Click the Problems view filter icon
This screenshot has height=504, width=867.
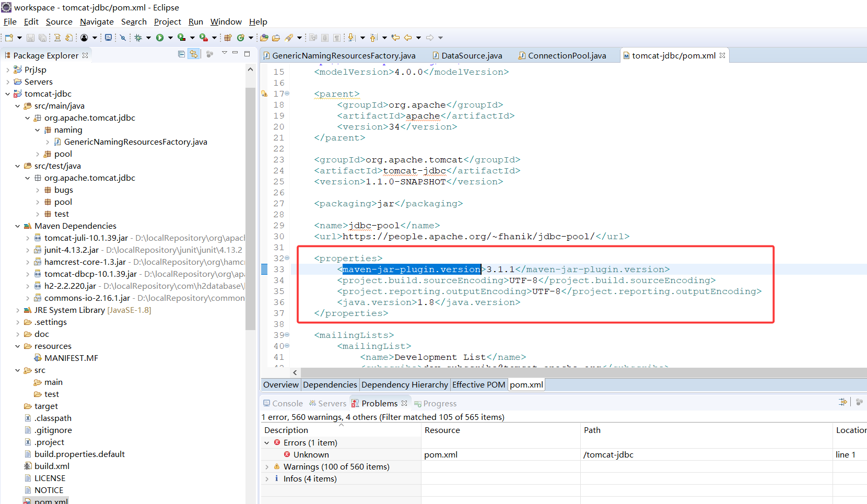click(x=842, y=402)
